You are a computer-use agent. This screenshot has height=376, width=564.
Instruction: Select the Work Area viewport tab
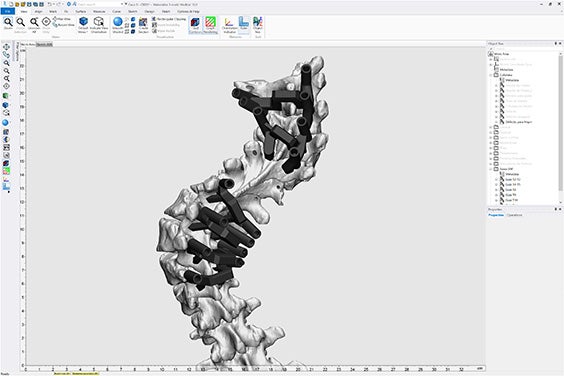coord(28,44)
